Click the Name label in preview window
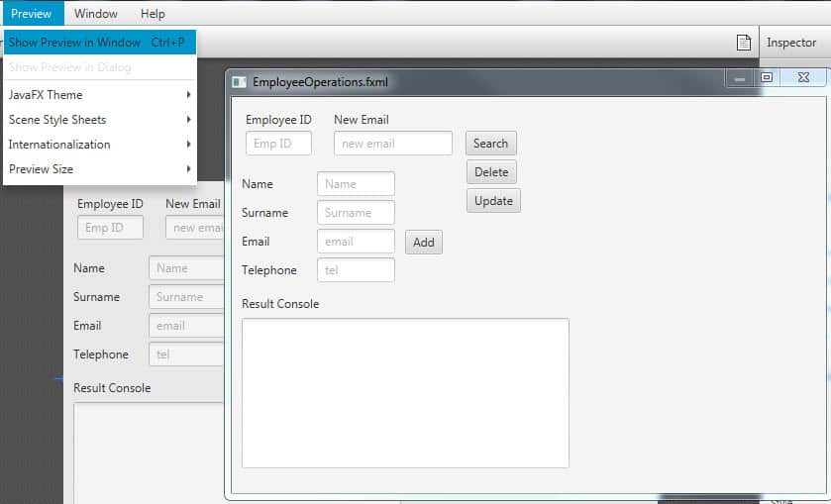 pyautogui.click(x=258, y=184)
